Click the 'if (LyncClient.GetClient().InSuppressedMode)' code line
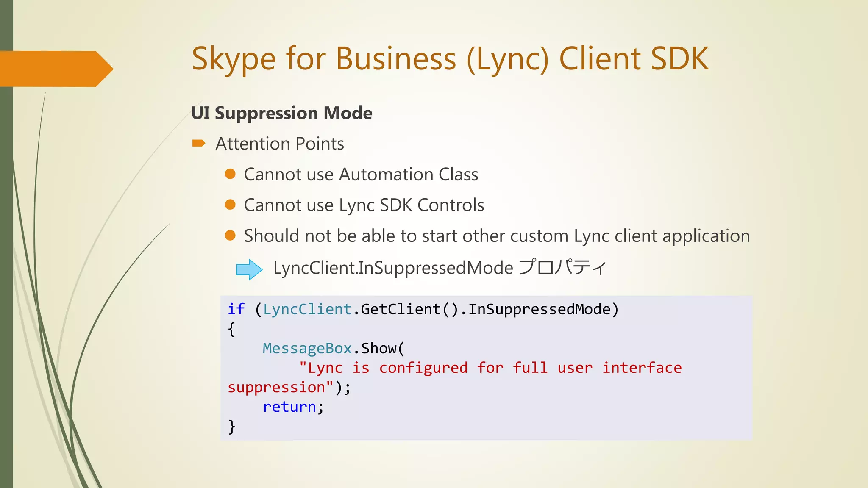This screenshot has height=488, width=868. pos(423,309)
